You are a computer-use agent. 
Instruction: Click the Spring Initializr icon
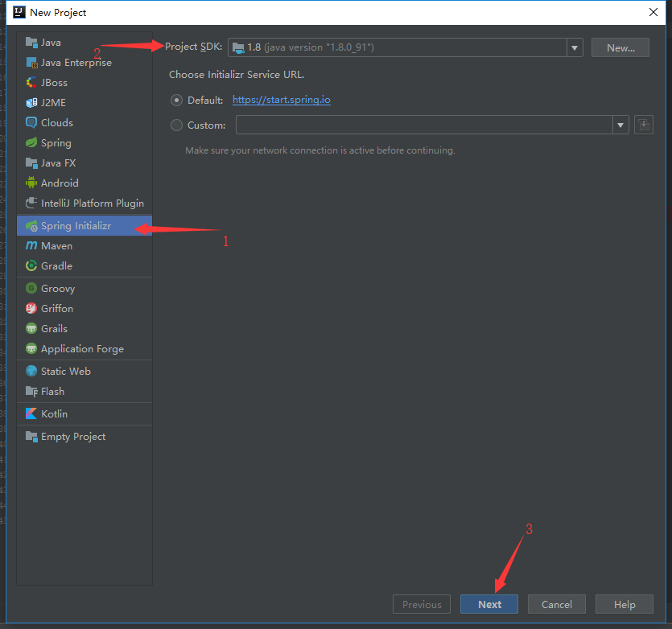click(x=31, y=226)
